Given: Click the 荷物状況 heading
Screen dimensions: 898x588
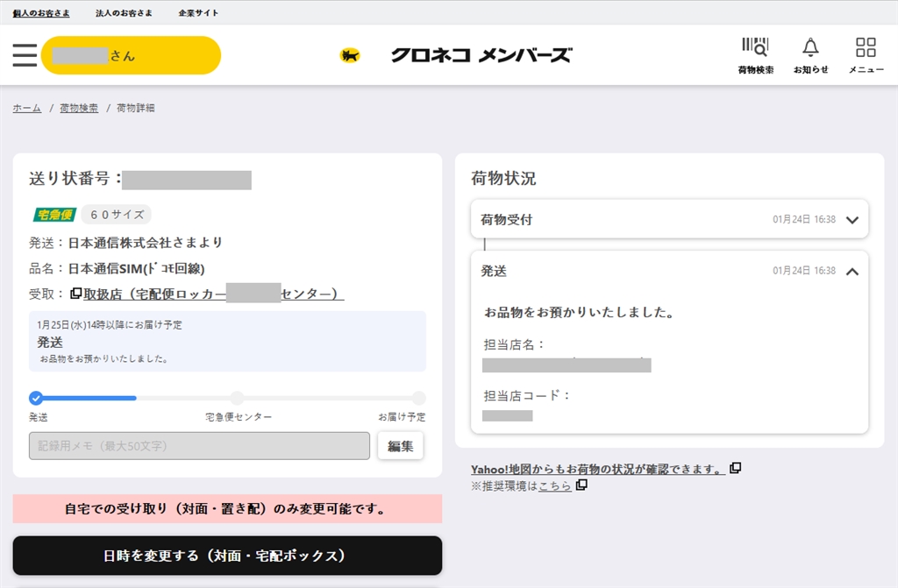Looking at the screenshot, I should tap(503, 179).
